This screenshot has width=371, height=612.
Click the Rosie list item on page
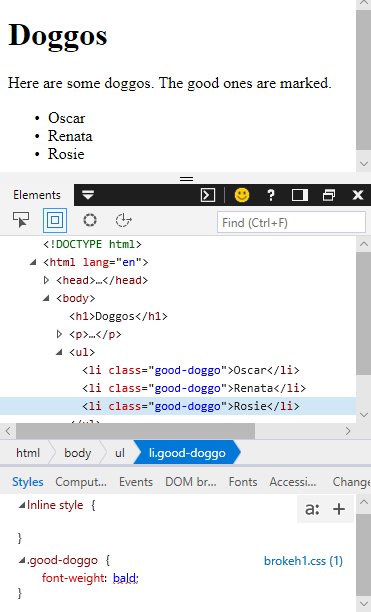(x=66, y=154)
